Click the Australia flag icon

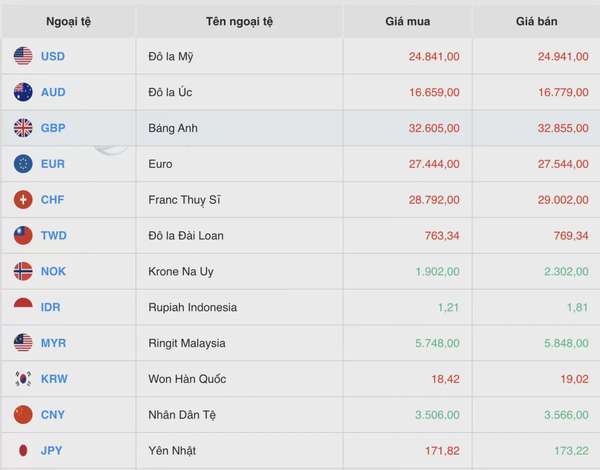23,92
